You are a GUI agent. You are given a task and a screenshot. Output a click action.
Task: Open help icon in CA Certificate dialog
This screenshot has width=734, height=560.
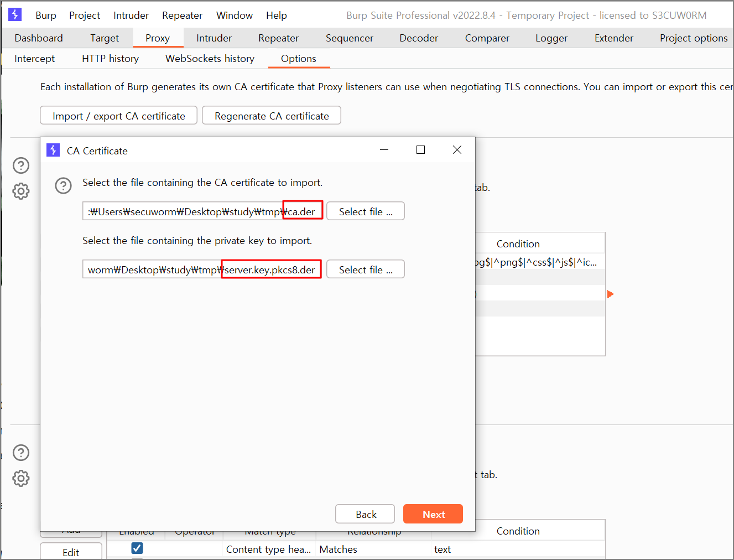64,185
